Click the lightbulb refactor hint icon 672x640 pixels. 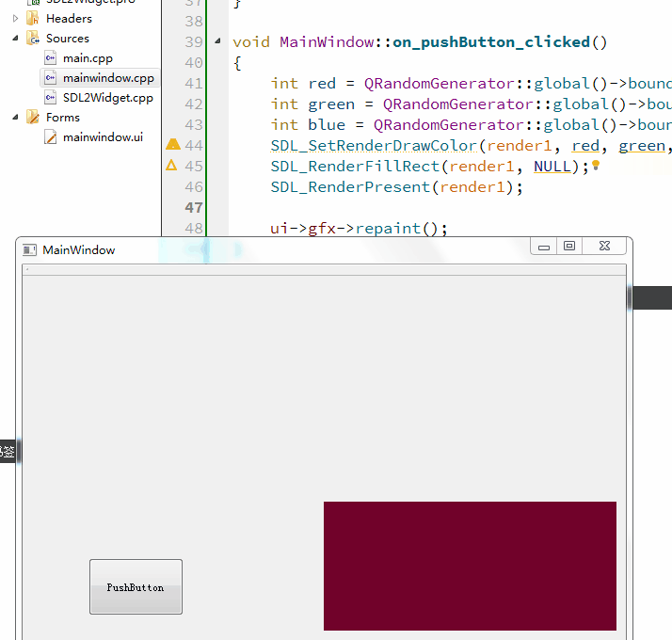596,165
